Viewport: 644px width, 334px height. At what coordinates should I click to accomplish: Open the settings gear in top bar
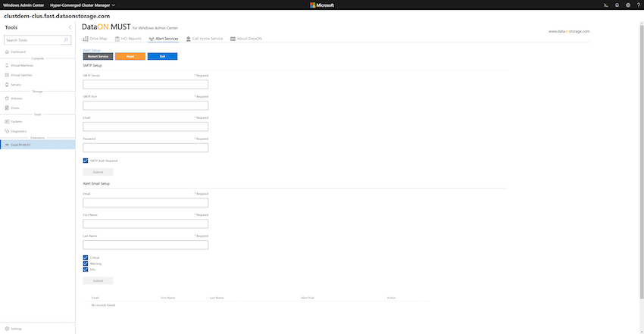[x=628, y=5]
